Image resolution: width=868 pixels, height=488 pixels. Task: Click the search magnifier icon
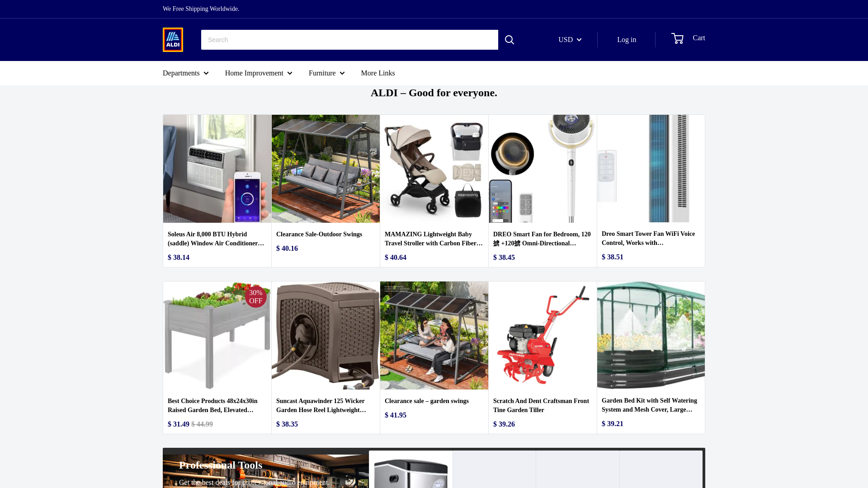pyautogui.click(x=509, y=40)
